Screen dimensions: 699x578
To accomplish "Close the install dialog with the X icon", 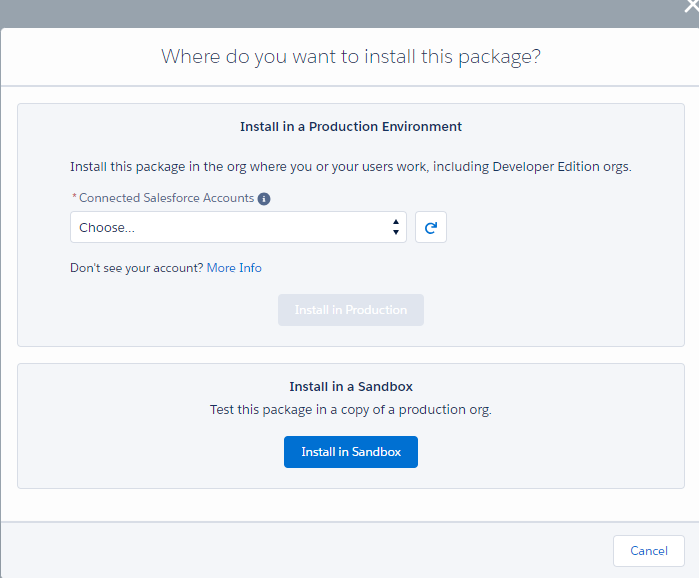I will pos(692,5).
